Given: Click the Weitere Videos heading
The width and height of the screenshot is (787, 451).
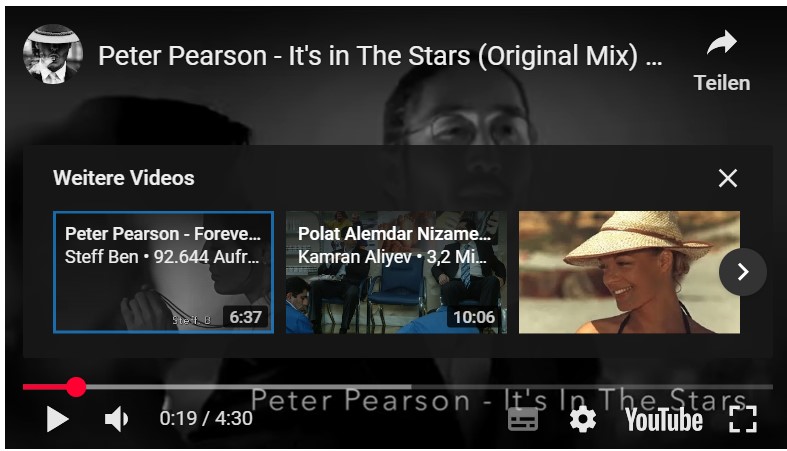Looking at the screenshot, I should pos(123,178).
